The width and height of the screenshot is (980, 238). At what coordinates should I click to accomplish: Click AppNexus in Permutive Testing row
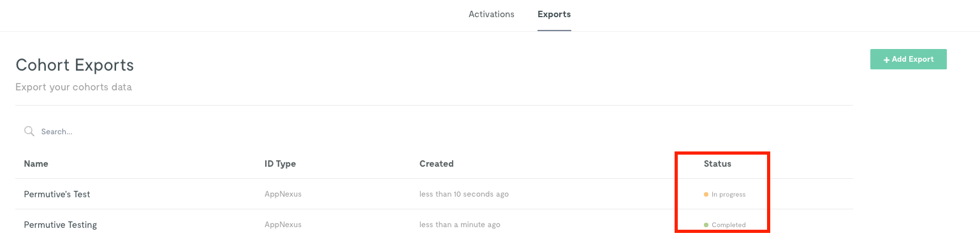283,225
